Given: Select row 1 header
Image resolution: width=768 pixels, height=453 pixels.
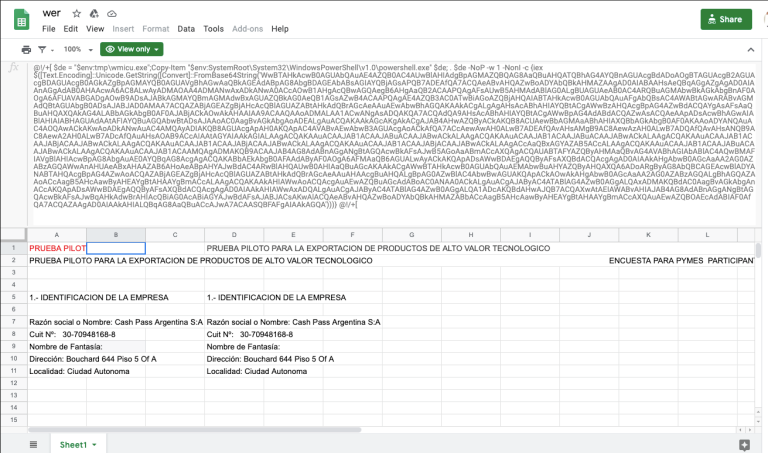Looking at the screenshot, I should [x=14, y=248].
